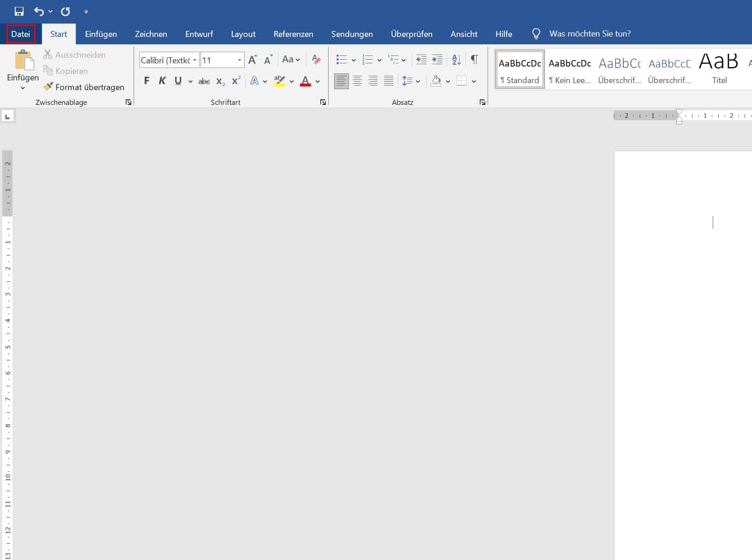
Task: Open the Ansicht tab
Action: point(464,34)
